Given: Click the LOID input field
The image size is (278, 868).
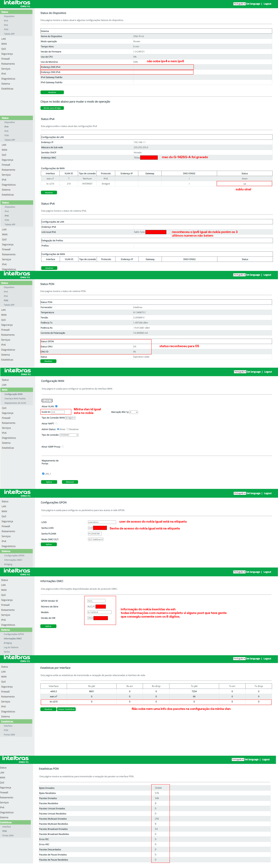Looking at the screenshot, I should (x=102, y=522).
